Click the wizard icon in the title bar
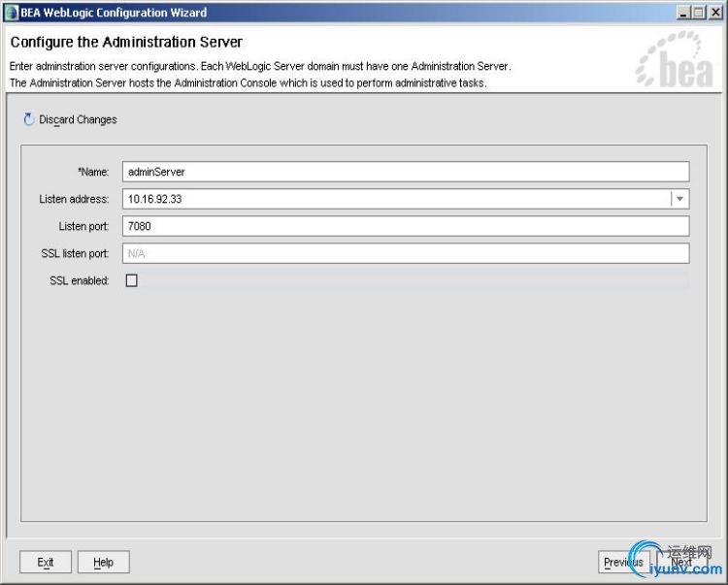This screenshot has height=585, width=728. [x=11, y=13]
